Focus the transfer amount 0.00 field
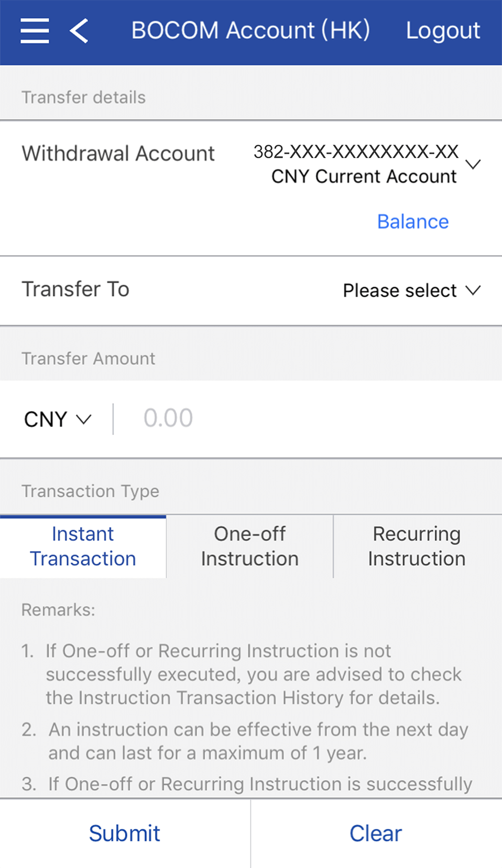This screenshot has height=868, width=502. coord(301,418)
